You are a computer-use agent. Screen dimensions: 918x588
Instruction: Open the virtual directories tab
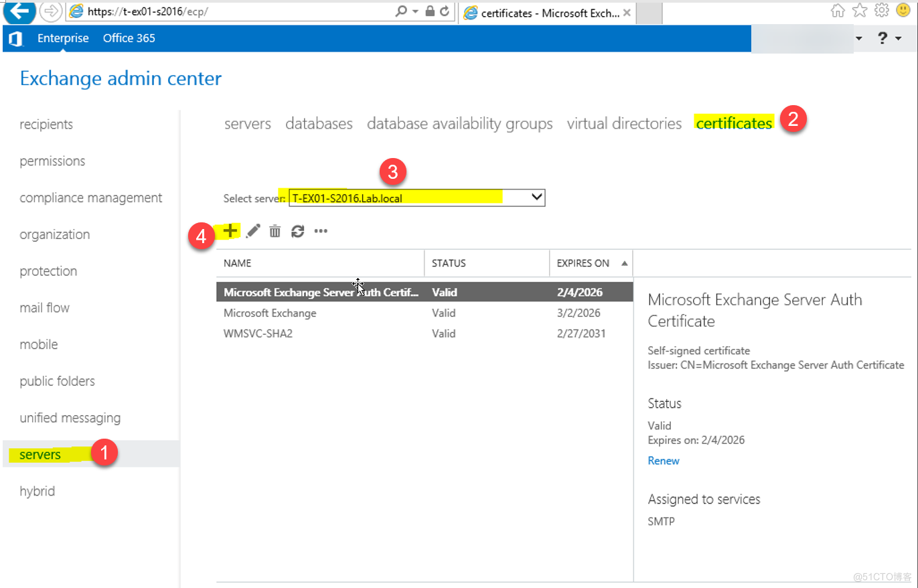624,124
